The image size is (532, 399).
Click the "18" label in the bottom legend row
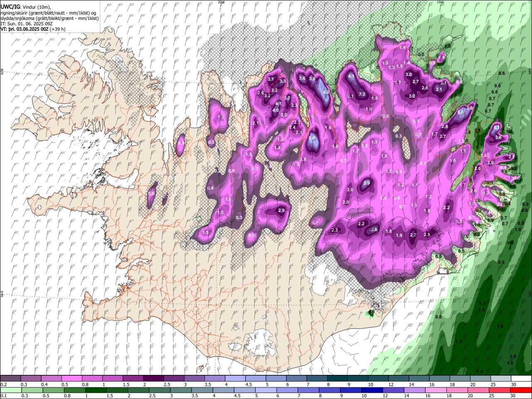pos(450,396)
